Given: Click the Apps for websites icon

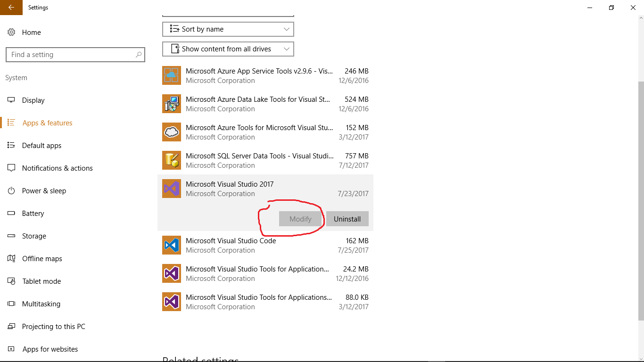Looking at the screenshot, I should [x=11, y=349].
